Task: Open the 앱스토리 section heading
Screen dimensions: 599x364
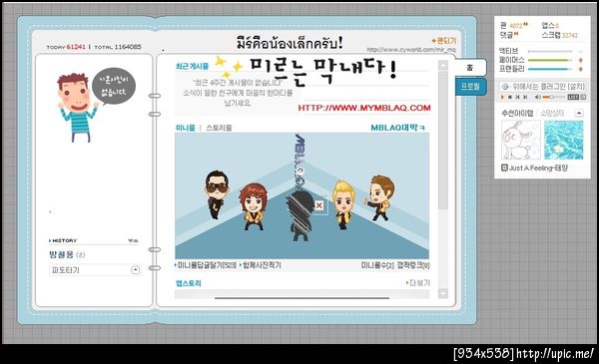Action: tap(189, 283)
